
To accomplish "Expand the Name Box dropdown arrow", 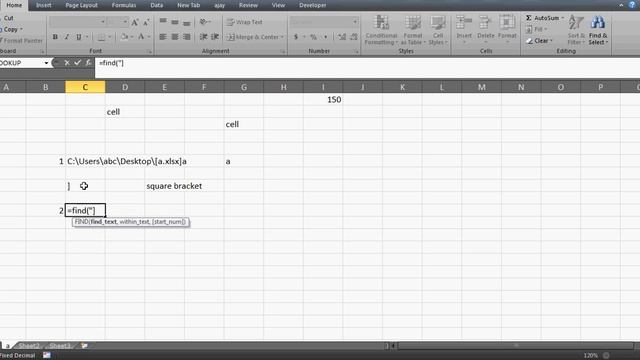I will click(x=46, y=63).
